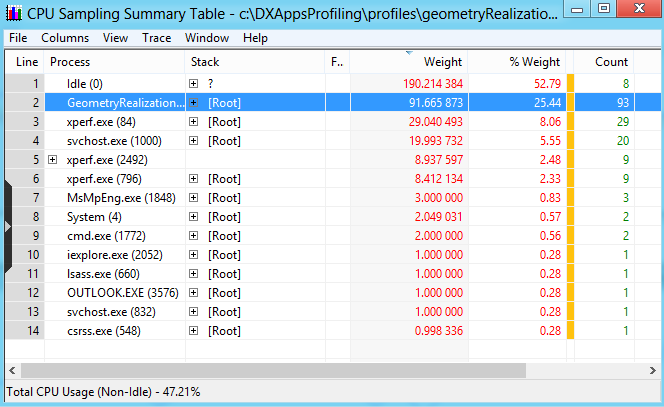Click line number 14 cell
The image size is (664, 407).
coord(25,331)
